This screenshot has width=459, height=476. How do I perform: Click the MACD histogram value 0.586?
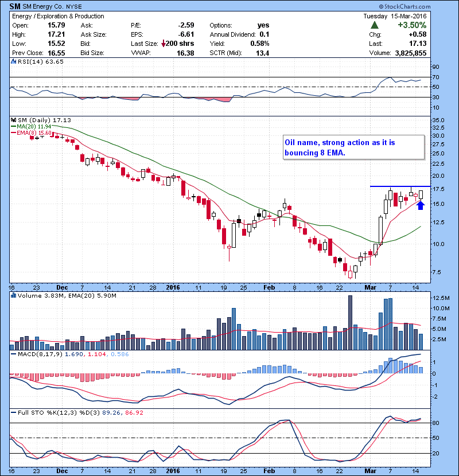tap(120, 354)
